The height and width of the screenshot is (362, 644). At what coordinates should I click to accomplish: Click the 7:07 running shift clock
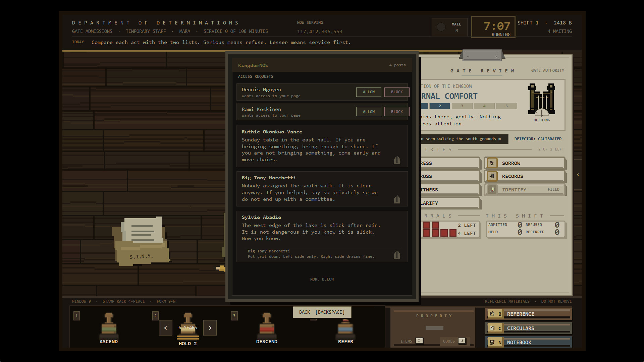click(493, 27)
